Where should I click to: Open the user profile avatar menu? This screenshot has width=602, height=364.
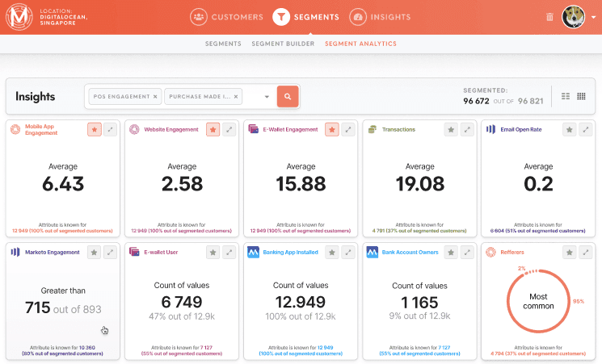(x=574, y=16)
